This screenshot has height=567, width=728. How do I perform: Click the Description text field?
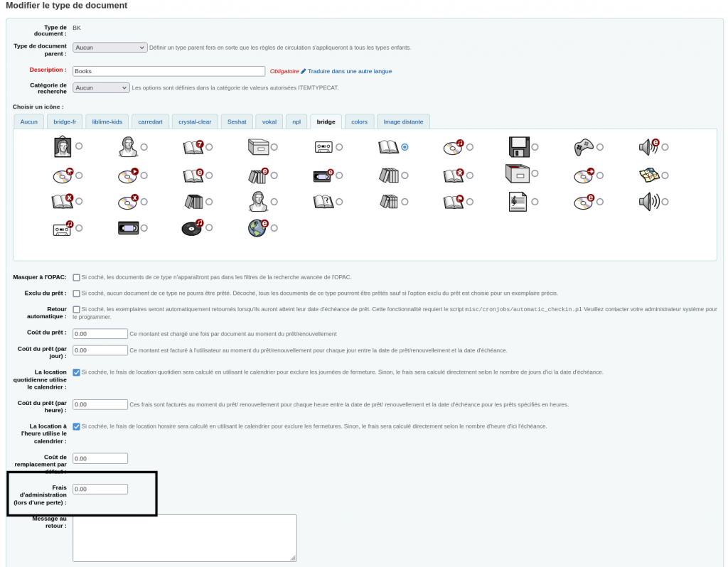[168, 71]
